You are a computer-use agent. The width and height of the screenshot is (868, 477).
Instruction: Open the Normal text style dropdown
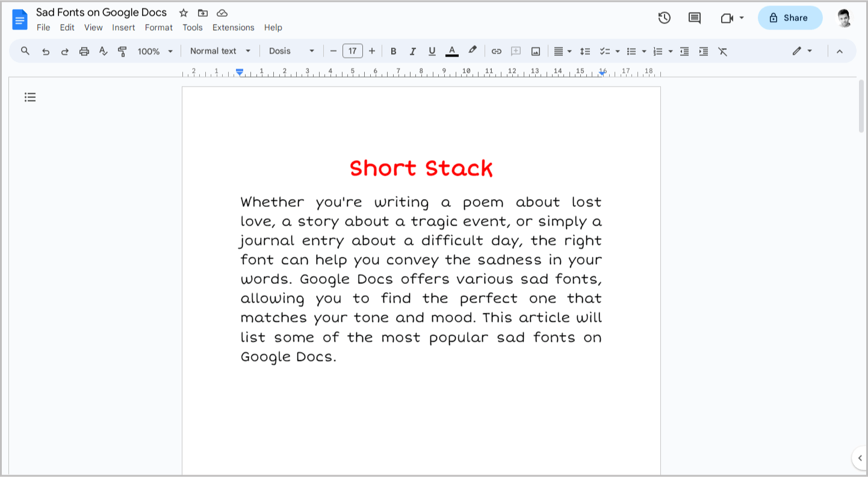pyautogui.click(x=219, y=51)
